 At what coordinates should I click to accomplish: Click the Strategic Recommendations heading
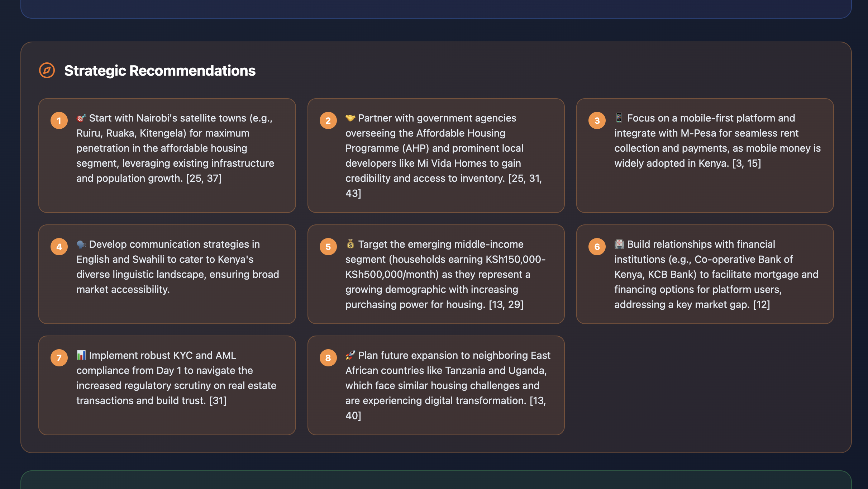click(x=160, y=71)
